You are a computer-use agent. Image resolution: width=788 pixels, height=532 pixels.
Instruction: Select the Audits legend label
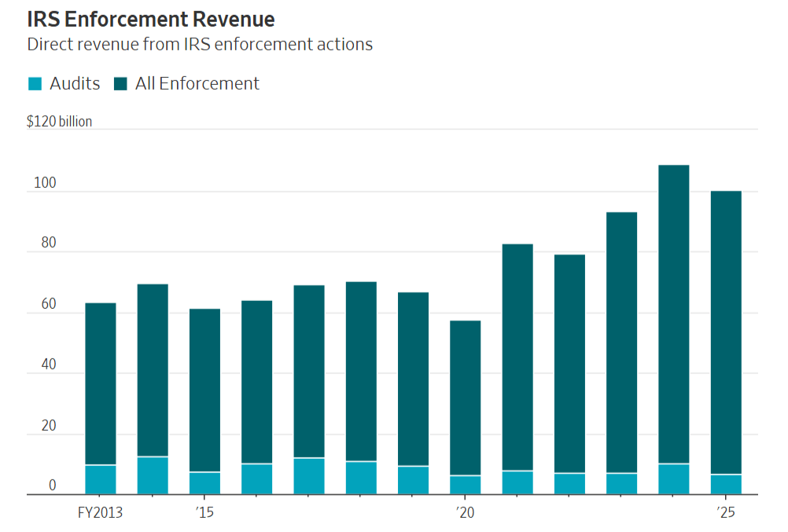(x=75, y=83)
